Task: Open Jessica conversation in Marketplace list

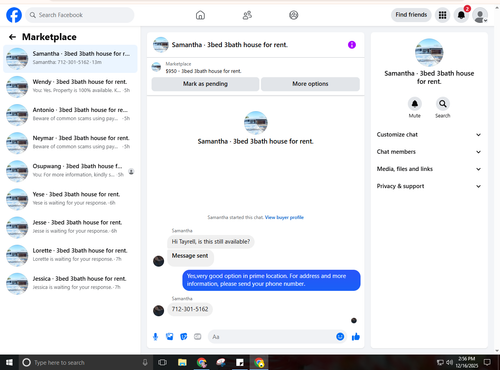Action: coord(70,284)
